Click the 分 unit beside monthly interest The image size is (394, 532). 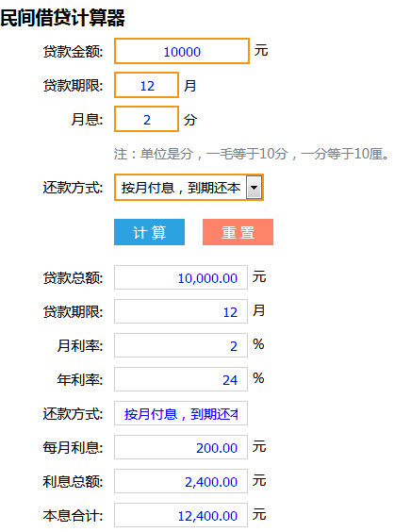(190, 120)
